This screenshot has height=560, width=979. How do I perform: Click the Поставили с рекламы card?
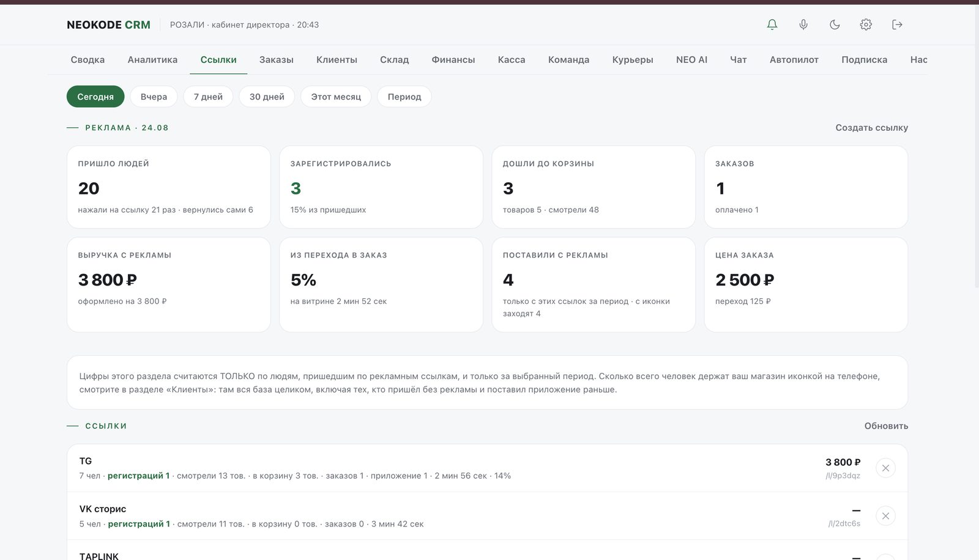click(594, 285)
